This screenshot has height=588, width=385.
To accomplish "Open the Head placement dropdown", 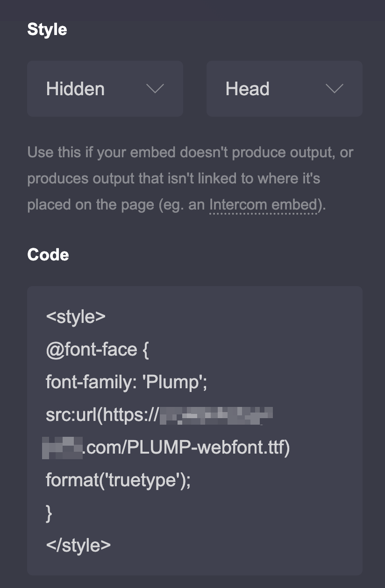I will 284,89.
